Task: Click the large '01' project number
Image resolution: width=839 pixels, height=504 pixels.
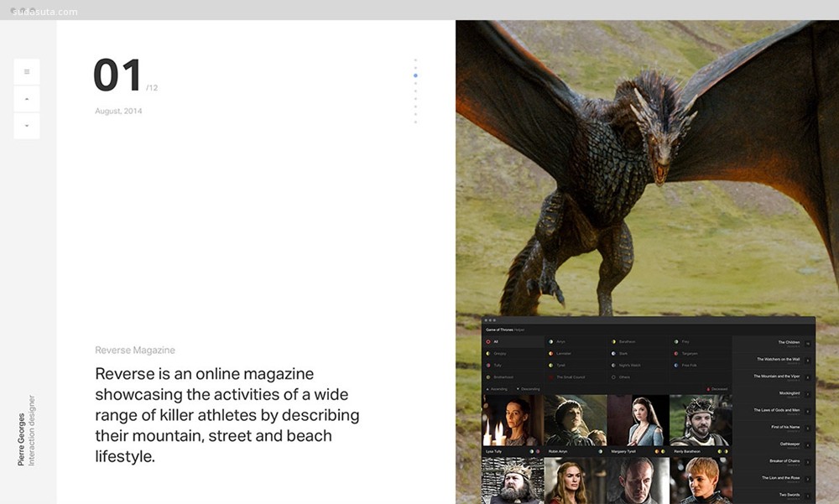Action: click(117, 75)
